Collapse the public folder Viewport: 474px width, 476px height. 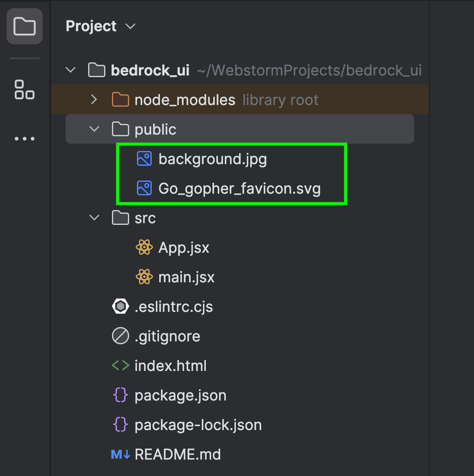coord(94,129)
